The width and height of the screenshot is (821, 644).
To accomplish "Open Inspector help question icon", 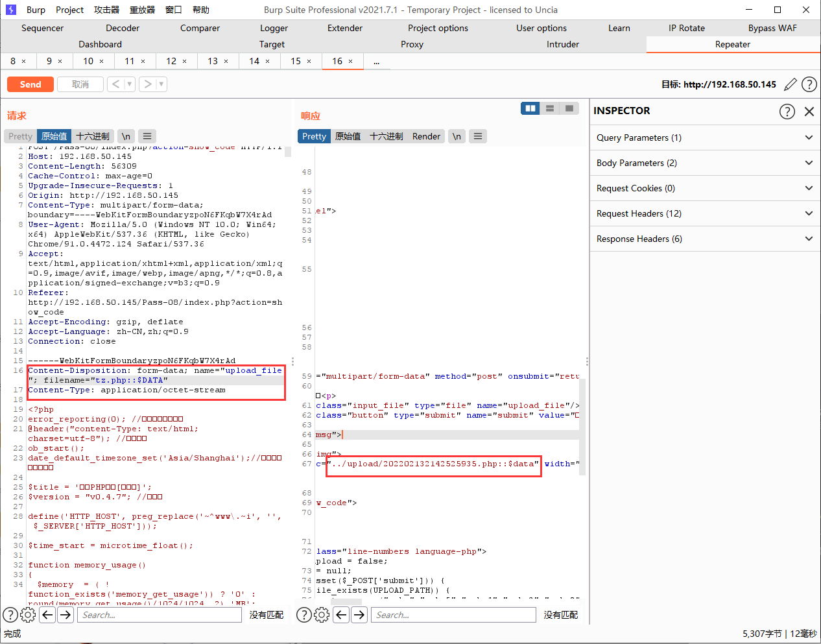I will tap(787, 111).
